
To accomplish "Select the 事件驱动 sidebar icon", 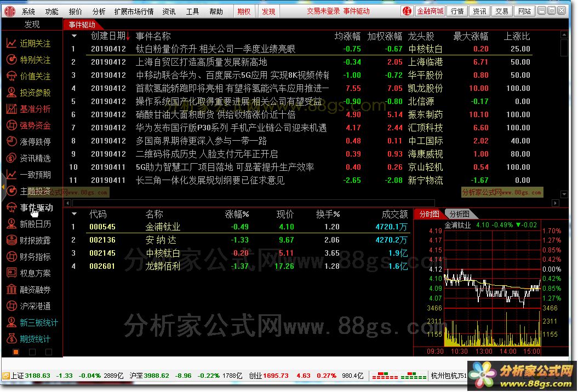I will point(12,208).
